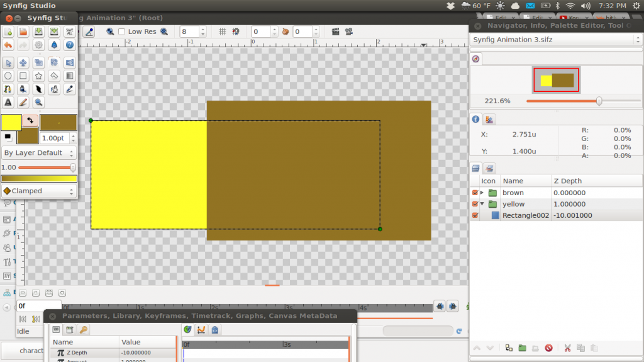The image size is (644, 362).
Task: Swap fill and outline colors
Action: pos(30,120)
